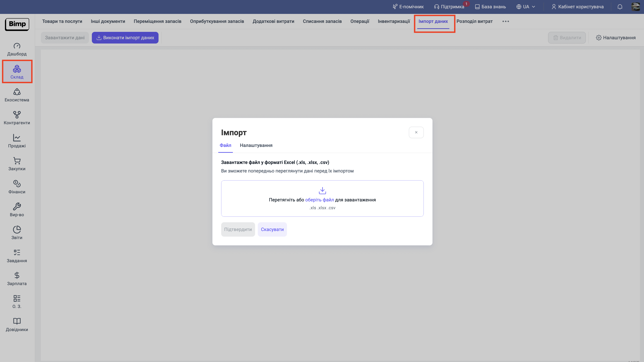Expand the three-dots more tabs menu

click(505, 22)
